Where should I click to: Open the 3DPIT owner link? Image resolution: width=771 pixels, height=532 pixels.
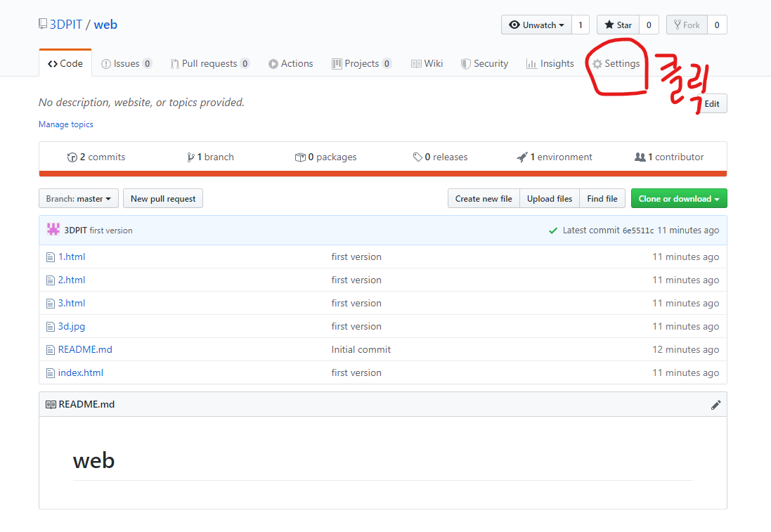pos(66,25)
